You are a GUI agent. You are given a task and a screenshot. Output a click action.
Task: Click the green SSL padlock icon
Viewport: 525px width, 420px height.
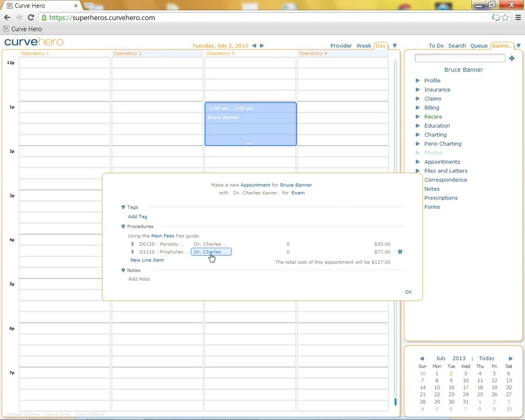point(44,17)
